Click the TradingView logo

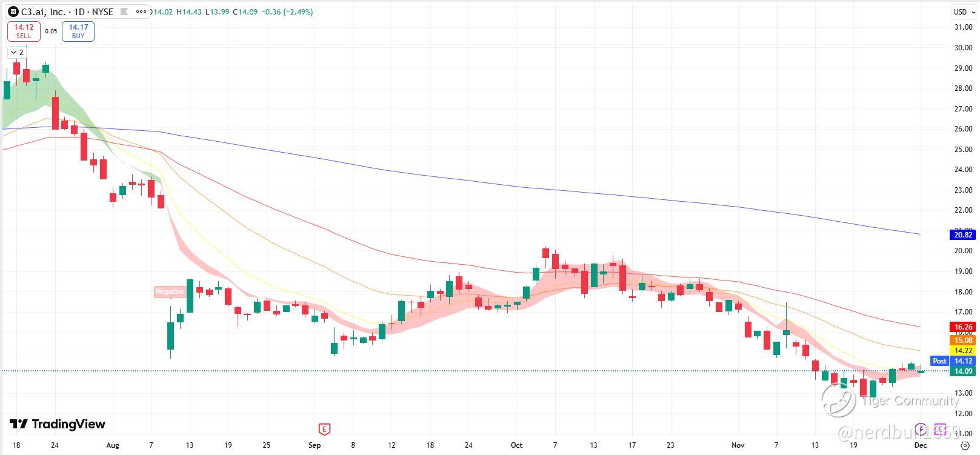coord(58,424)
